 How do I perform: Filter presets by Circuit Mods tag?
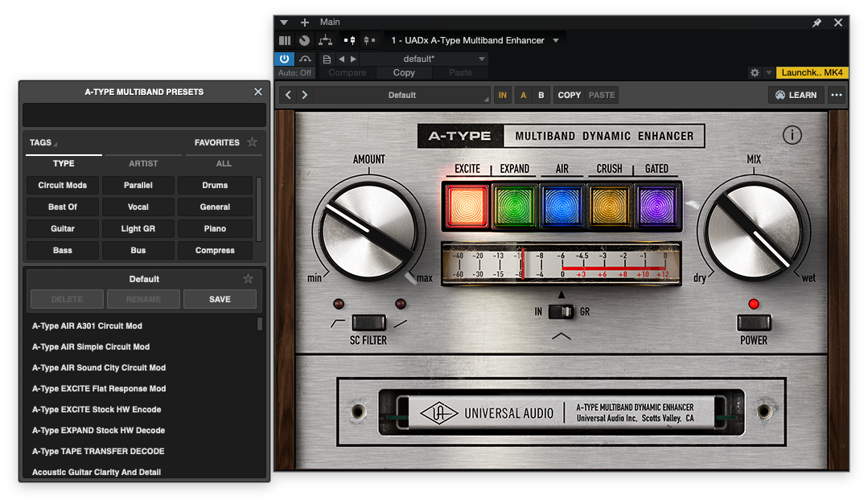(63, 186)
